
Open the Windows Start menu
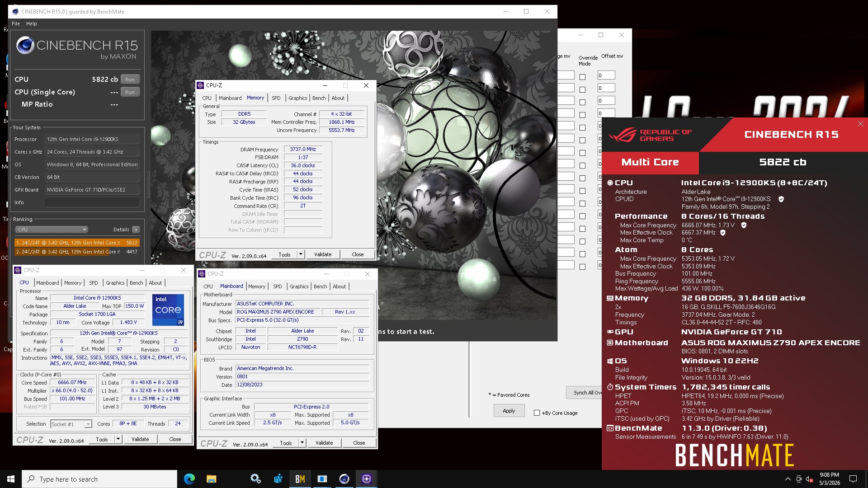11,479
